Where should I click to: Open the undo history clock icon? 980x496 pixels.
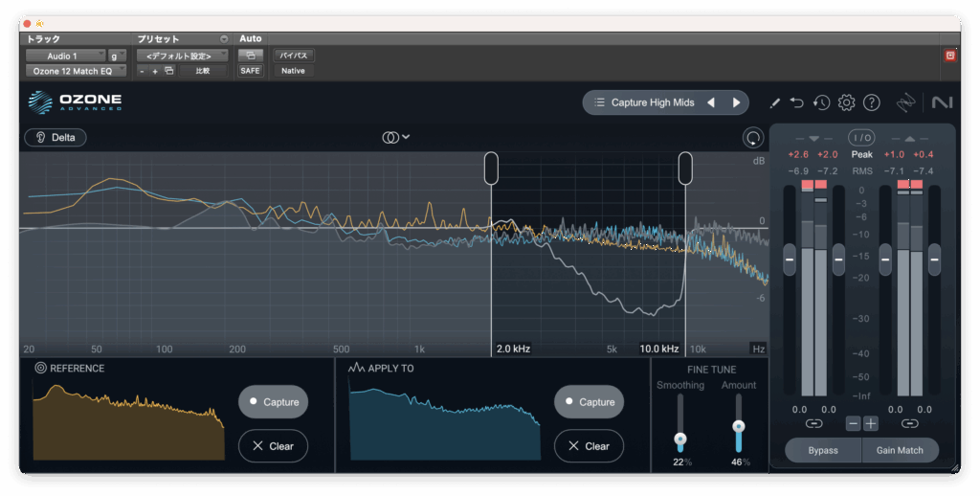click(821, 102)
